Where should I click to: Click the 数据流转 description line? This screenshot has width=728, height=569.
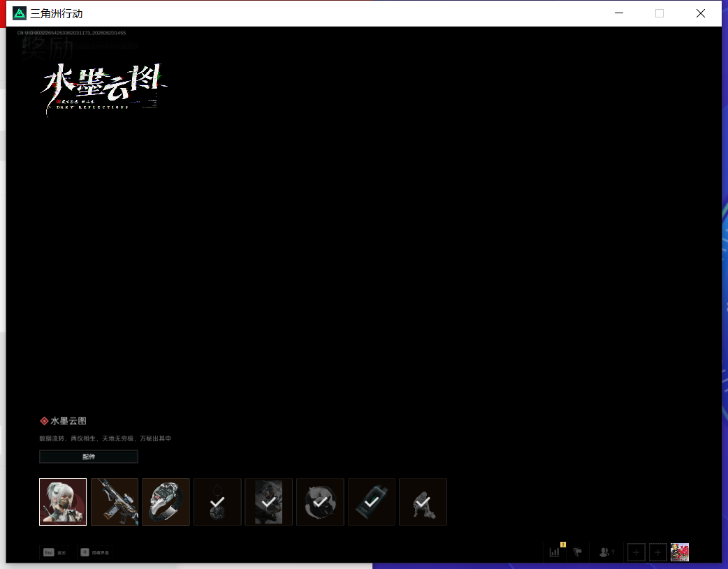coord(105,438)
